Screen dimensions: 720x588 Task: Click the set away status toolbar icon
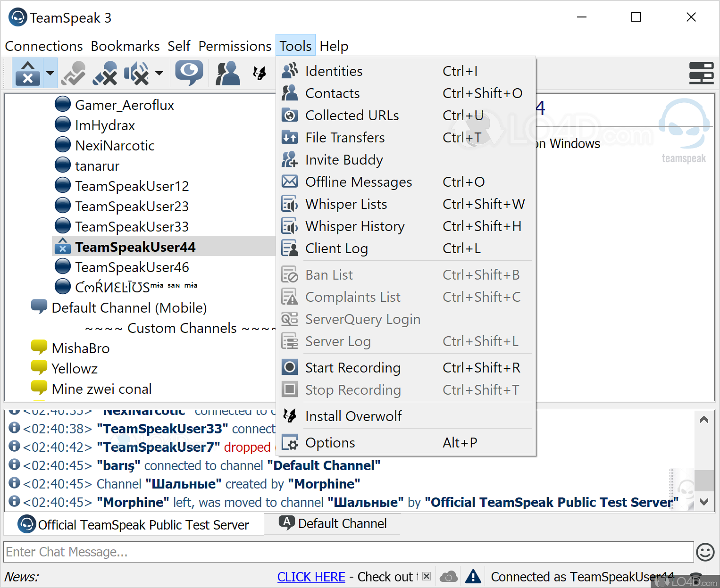pyautogui.click(x=74, y=73)
